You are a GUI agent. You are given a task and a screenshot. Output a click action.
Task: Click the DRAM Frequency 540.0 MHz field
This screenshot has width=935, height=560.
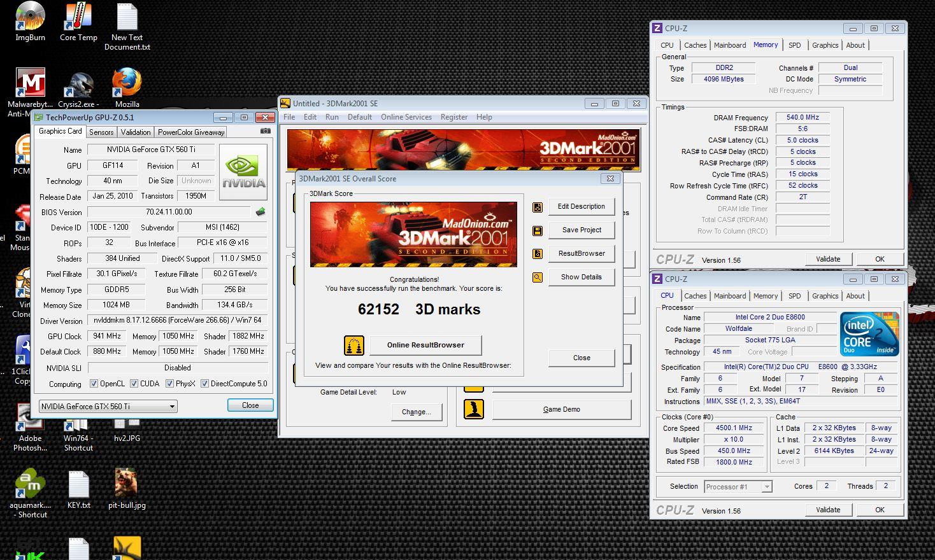[803, 118]
